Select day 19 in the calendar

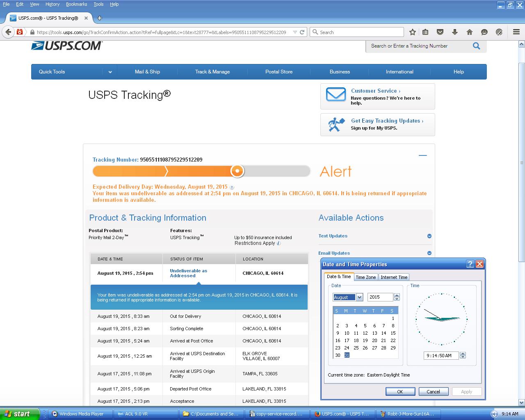click(x=365, y=340)
